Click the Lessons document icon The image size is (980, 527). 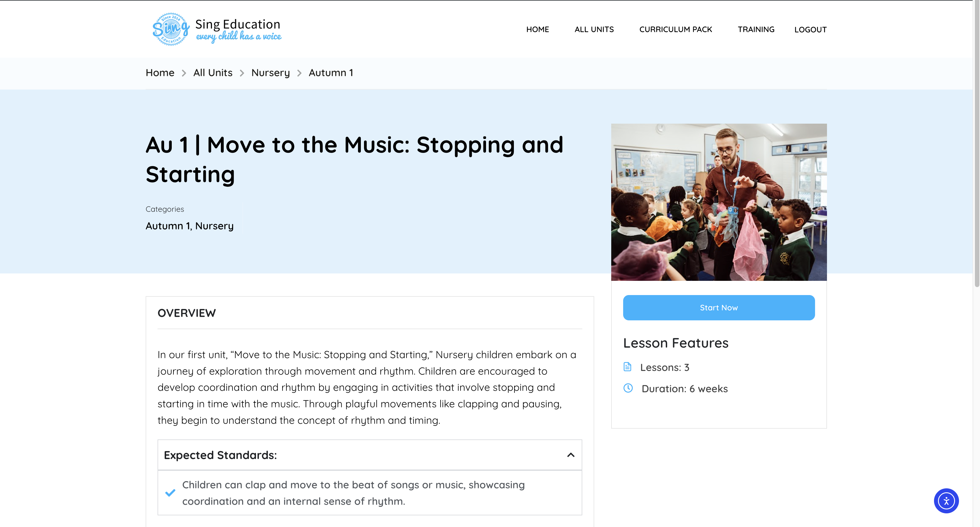click(627, 367)
